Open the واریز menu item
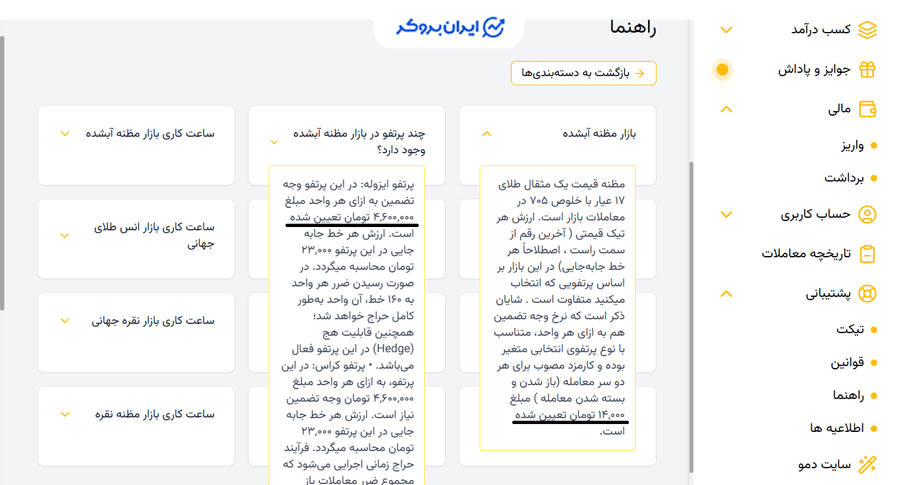 (x=852, y=146)
